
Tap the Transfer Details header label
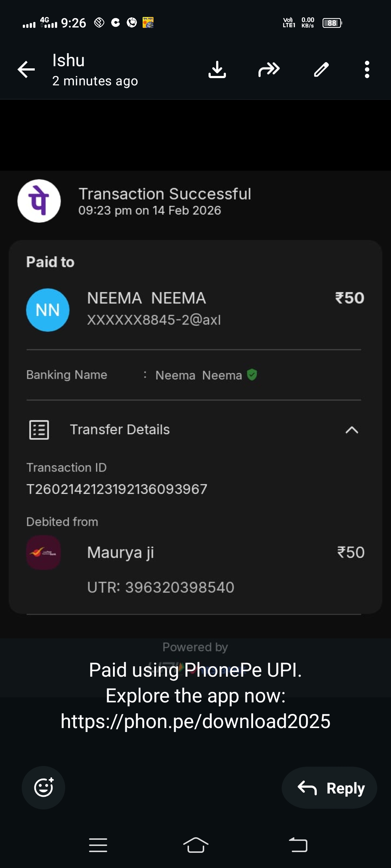(120, 430)
